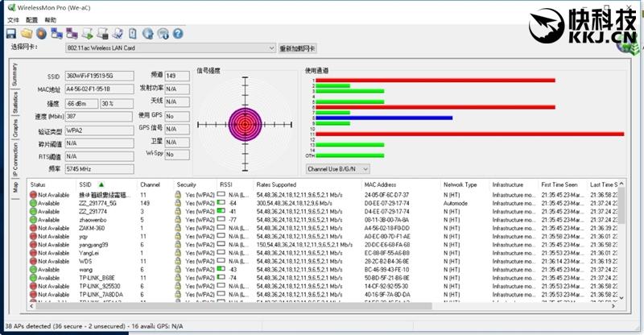The image size is (644, 335).
Task: Open the 配置 menu
Action: (31, 20)
